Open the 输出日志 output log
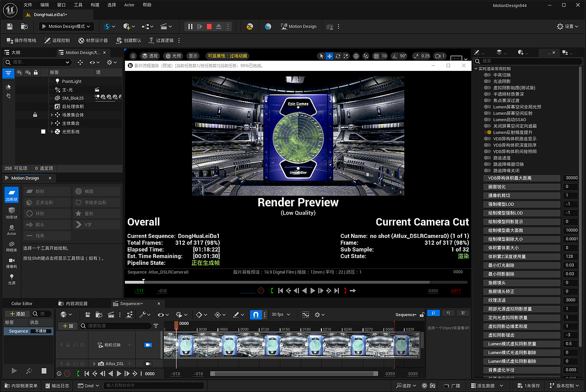 58,386
